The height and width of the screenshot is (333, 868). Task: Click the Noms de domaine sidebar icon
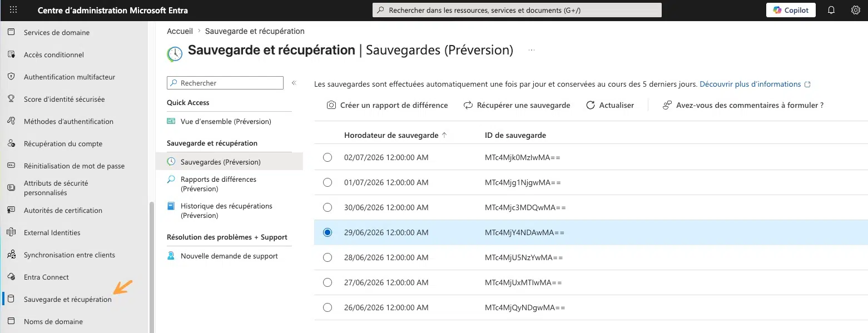coord(11,321)
